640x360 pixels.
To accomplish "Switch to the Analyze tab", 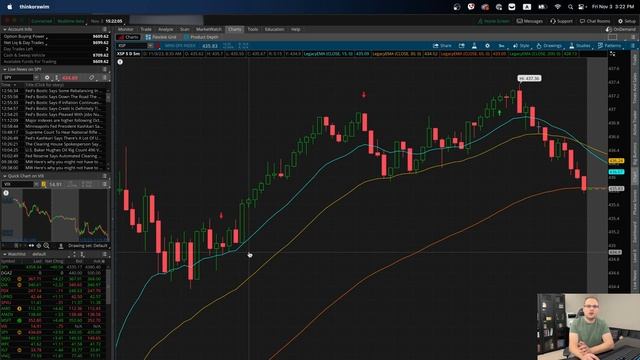I will pos(165,29).
